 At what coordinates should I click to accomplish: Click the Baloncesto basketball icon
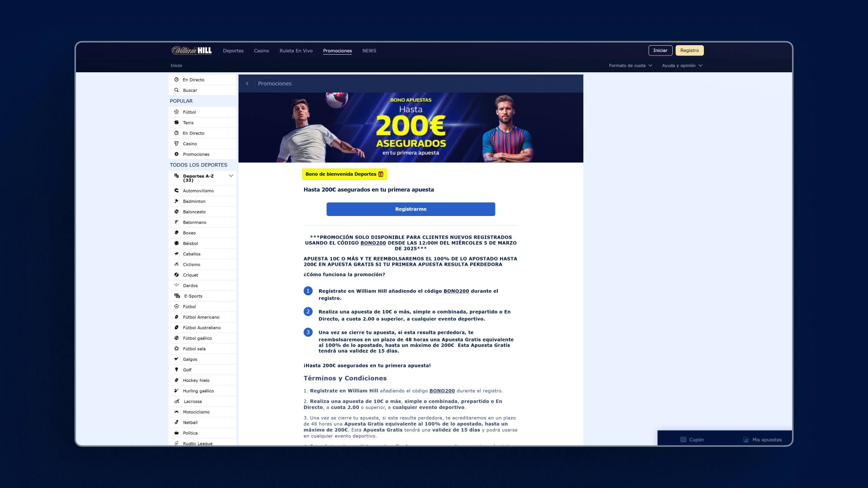(176, 211)
